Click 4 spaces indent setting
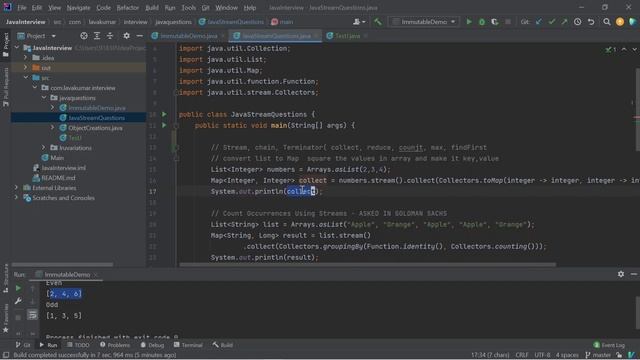 pos(567,355)
